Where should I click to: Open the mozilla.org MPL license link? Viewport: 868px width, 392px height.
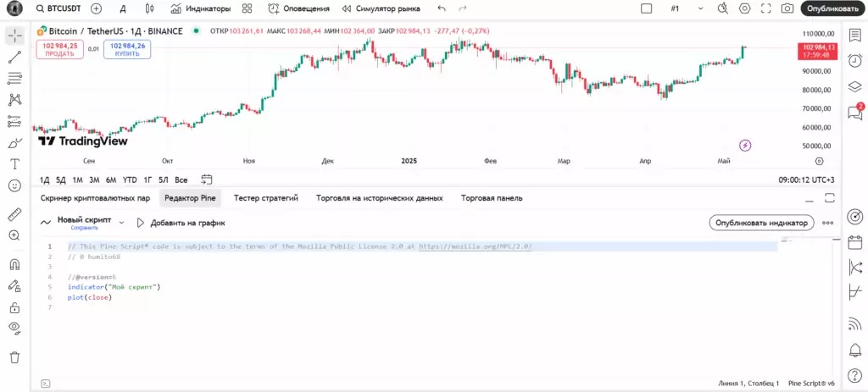click(476, 246)
